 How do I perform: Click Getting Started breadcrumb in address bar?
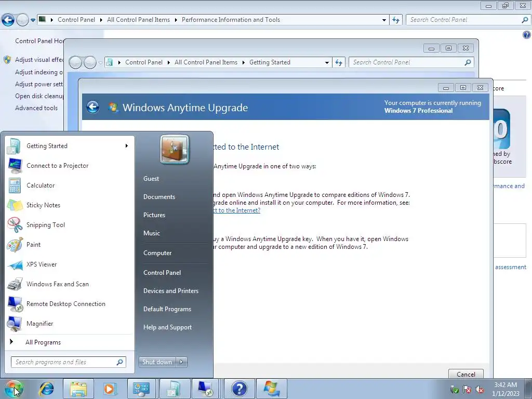[x=270, y=62]
